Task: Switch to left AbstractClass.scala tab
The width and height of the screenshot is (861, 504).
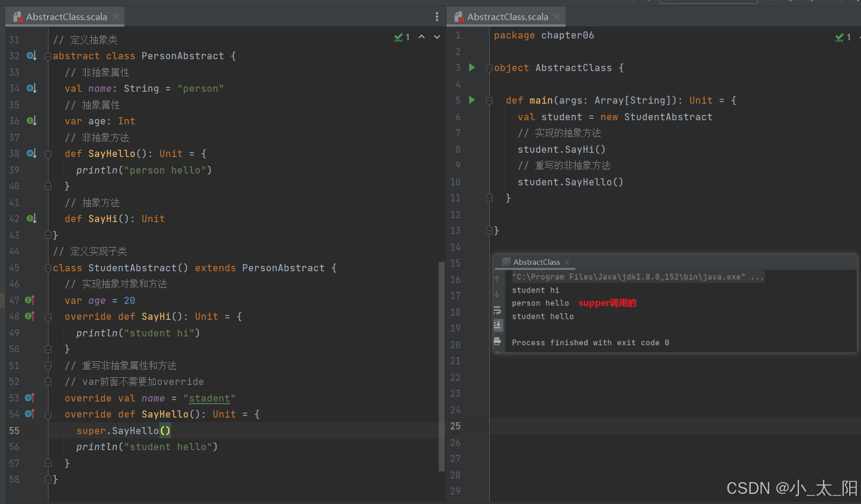Action: (66, 17)
